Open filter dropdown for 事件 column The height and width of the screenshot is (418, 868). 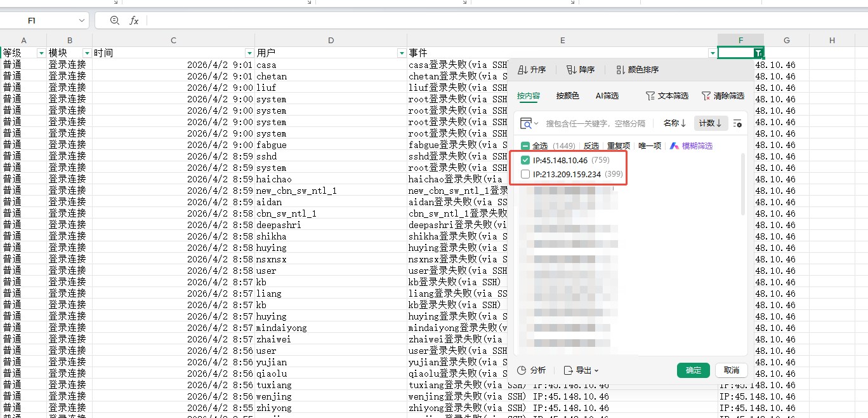point(713,53)
